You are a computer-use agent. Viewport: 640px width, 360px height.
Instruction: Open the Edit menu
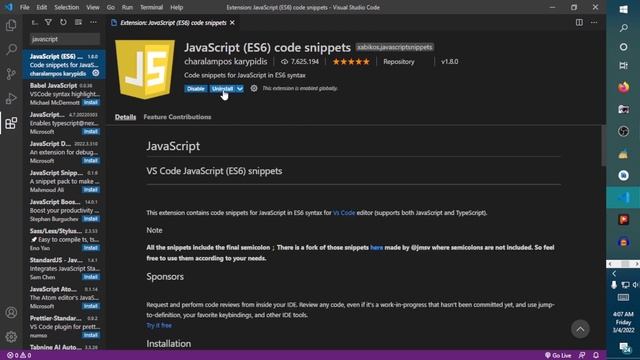pos(42,7)
